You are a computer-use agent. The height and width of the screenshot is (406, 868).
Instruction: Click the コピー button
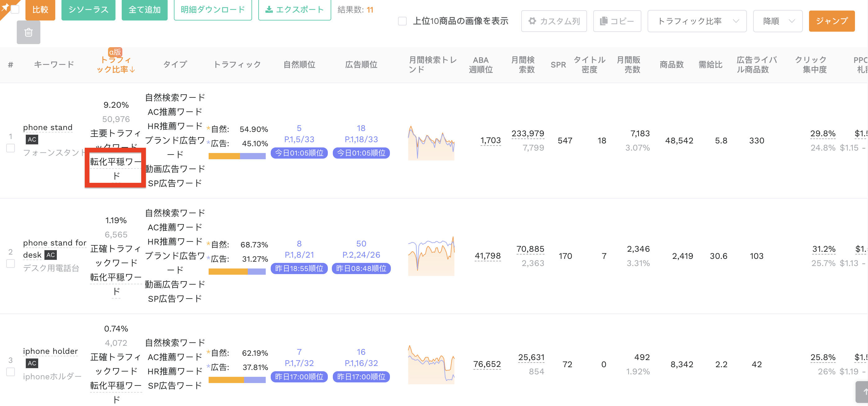pyautogui.click(x=617, y=21)
